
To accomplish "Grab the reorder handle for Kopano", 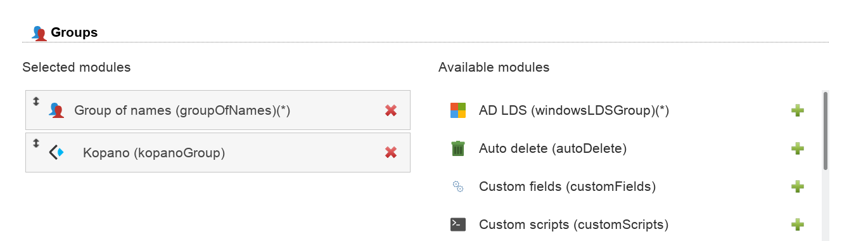I will tap(36, 143).
